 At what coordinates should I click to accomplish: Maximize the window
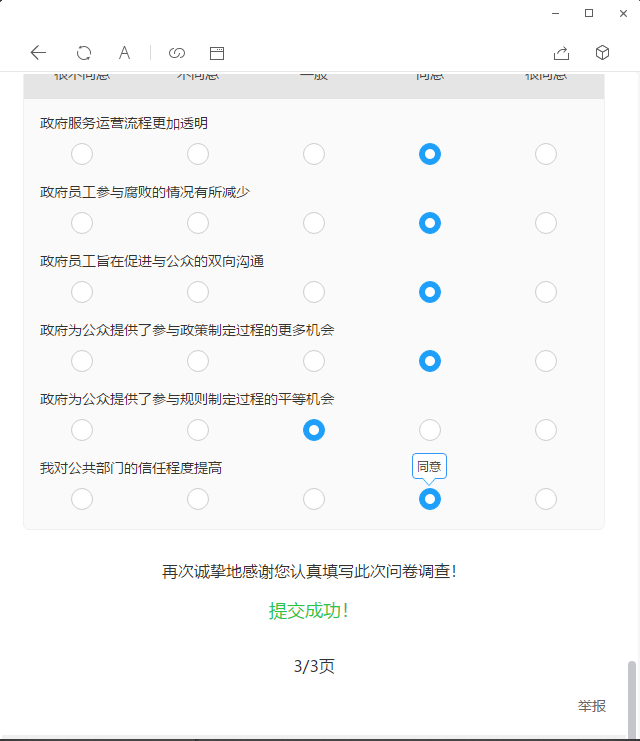click(x=589, y=13)
